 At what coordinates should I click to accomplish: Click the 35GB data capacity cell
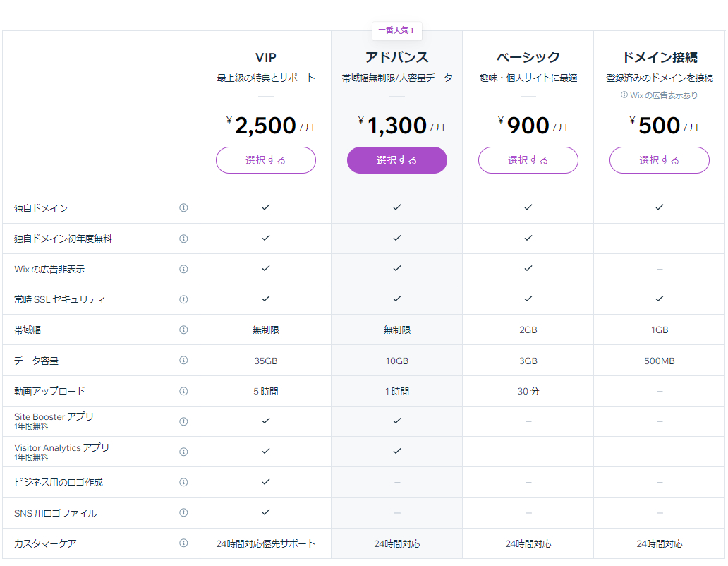coord(265,361)
